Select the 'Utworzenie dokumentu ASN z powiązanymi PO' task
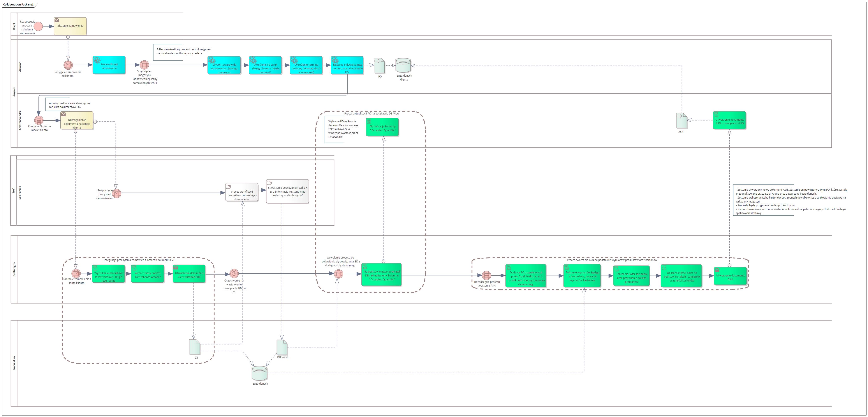Screen dimensions: 868x417 coord(729,121)
